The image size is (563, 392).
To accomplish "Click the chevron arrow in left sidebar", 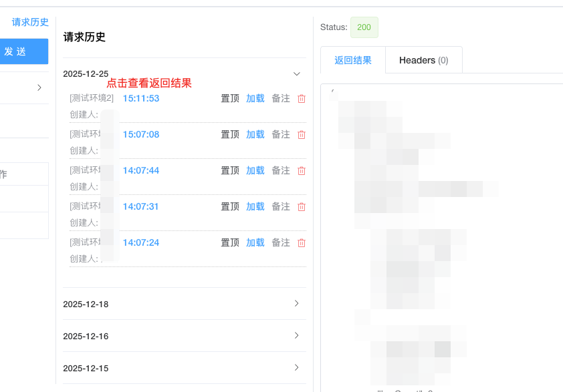I will pos(39,88).
